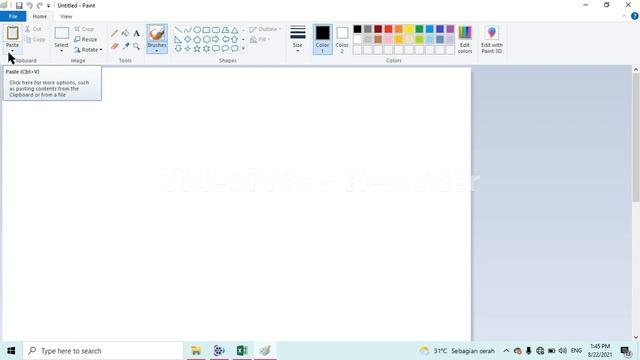Choose the Right triangle shape
The width and height of the screenshot is (640, 360).
[x=178, y=39]
